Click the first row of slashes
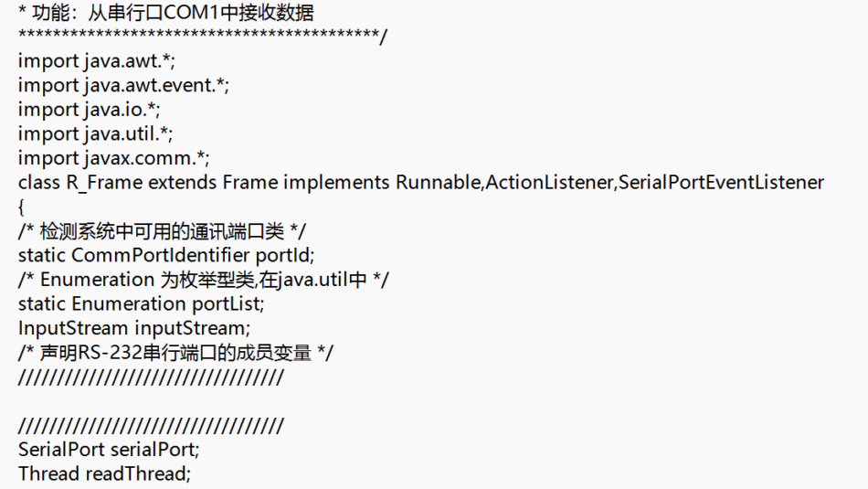Screen dimensions: 868x489 [151, 377]
